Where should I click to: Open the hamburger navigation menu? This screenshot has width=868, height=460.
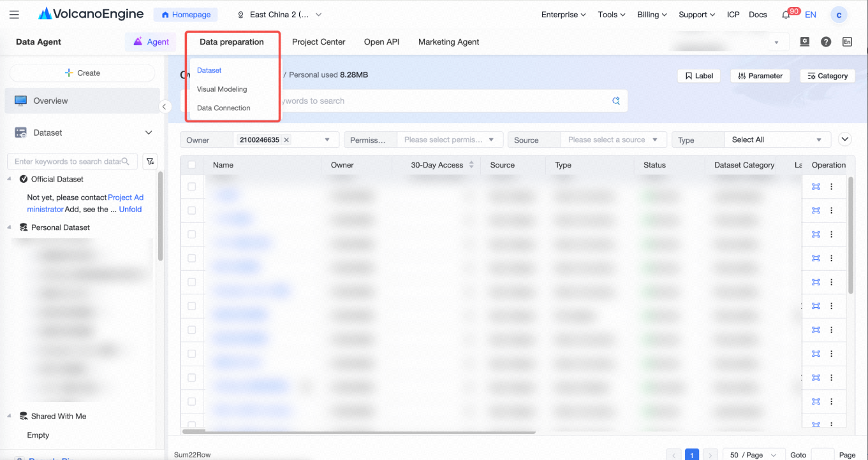pos(14,15)
